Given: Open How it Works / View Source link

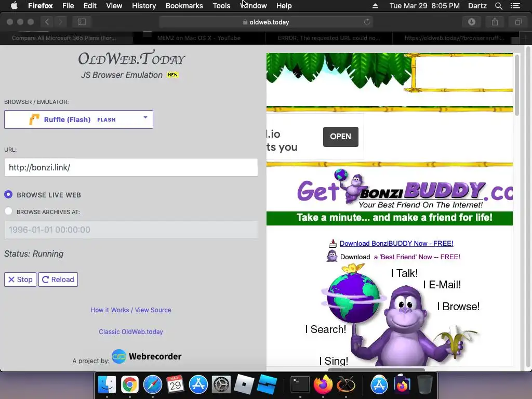Looking at the screenshot, I should point(131,310).
